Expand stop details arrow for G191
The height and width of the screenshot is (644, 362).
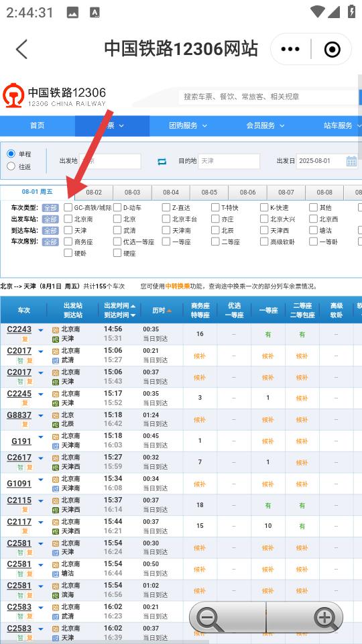[x=41, y=437]
